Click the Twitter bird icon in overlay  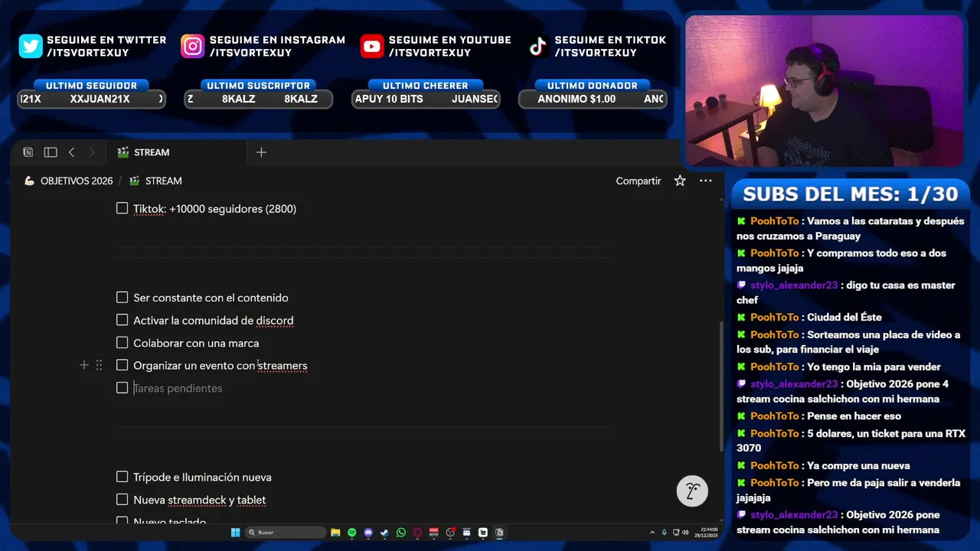point(31,46)
